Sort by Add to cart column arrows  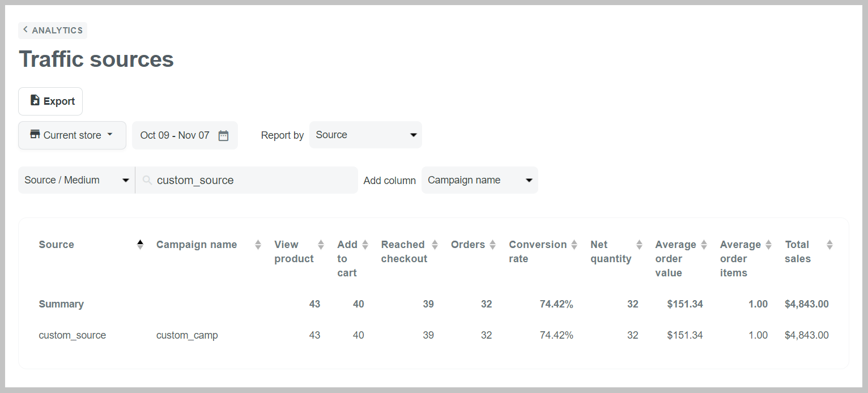coord(365,245)
